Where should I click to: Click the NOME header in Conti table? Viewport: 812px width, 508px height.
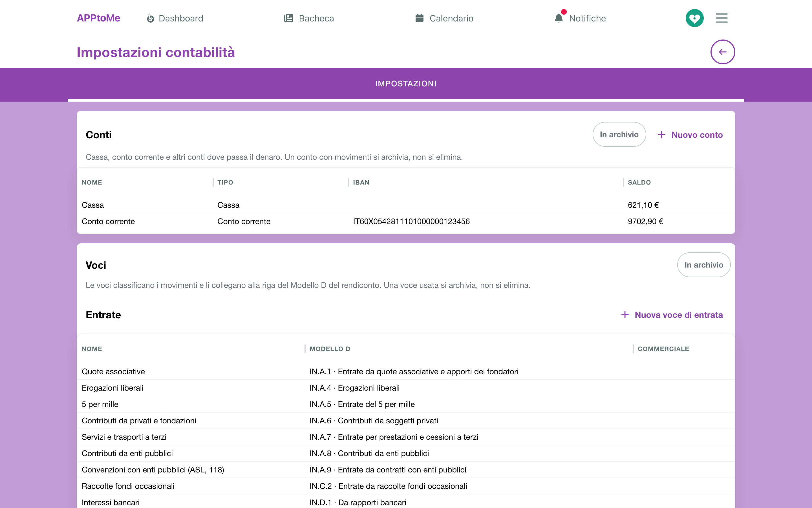92,182
